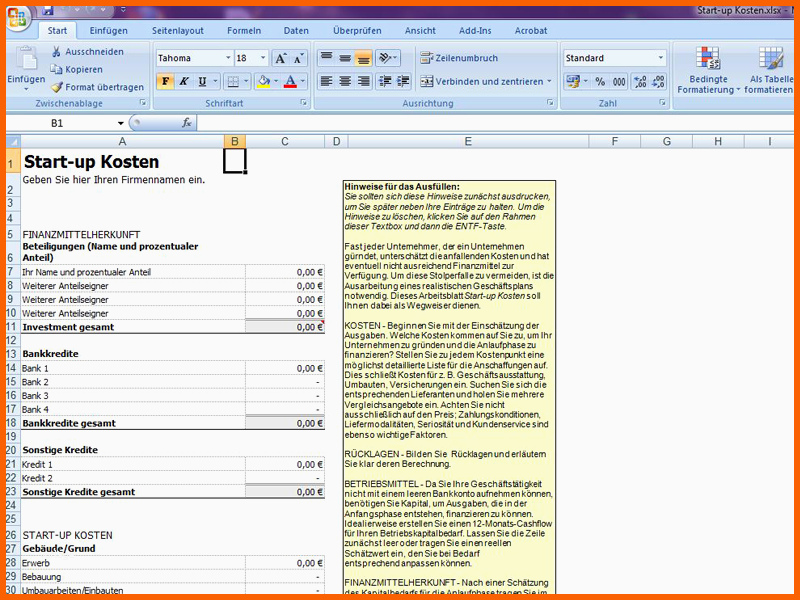Activate Format übertragen painter

(x=97, y=87)
